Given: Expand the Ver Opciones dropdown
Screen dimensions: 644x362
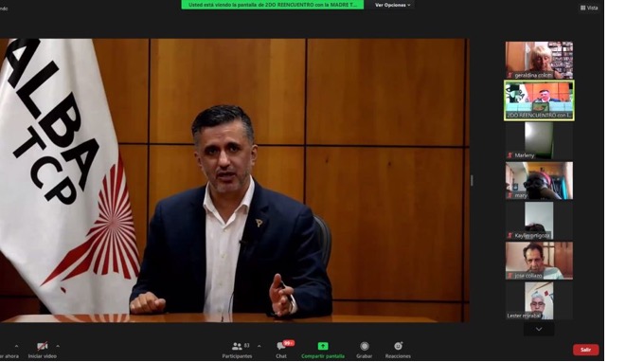Looking at the screenshot, I should [392, 5].
